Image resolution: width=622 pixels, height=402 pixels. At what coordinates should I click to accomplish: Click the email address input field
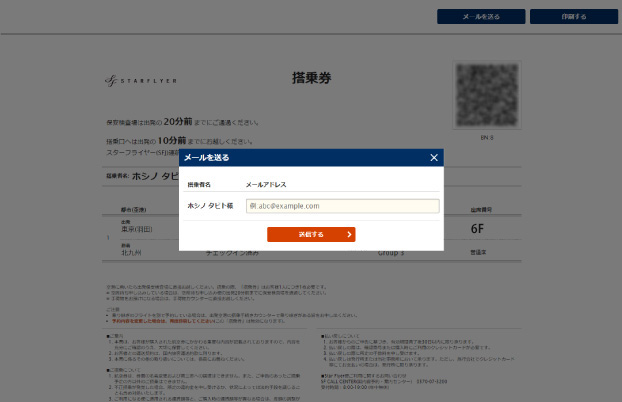[x=342, y=206]
